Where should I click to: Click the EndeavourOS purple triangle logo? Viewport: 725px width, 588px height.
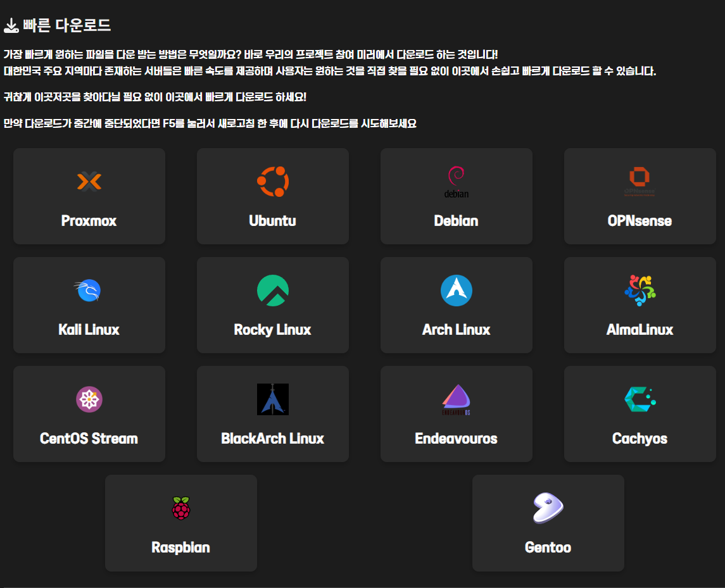(457, 399)
